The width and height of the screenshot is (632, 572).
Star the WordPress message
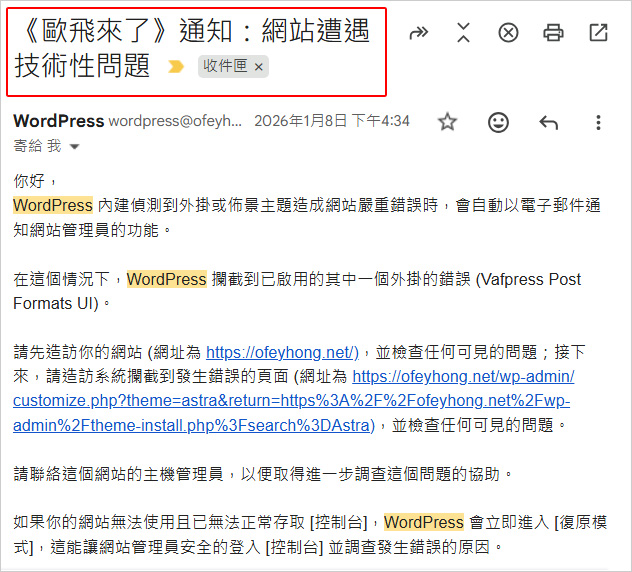447,122
